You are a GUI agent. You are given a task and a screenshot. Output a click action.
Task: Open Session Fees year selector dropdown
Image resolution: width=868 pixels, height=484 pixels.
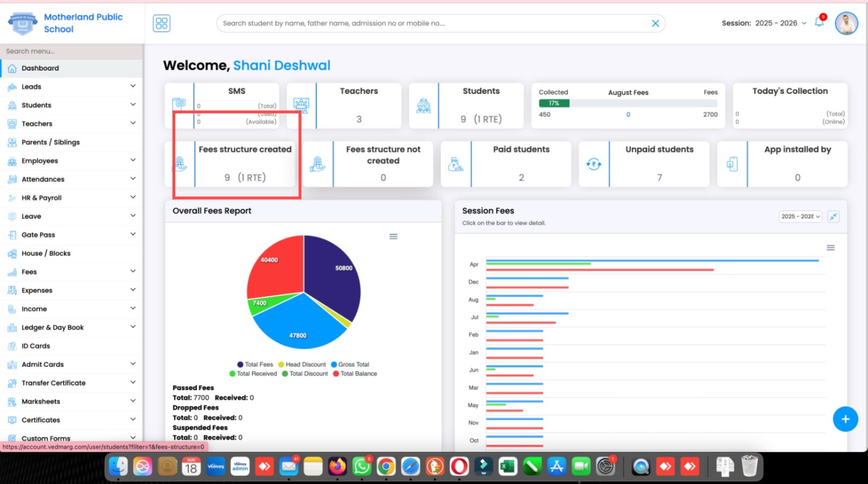click(x=800, y=216)
